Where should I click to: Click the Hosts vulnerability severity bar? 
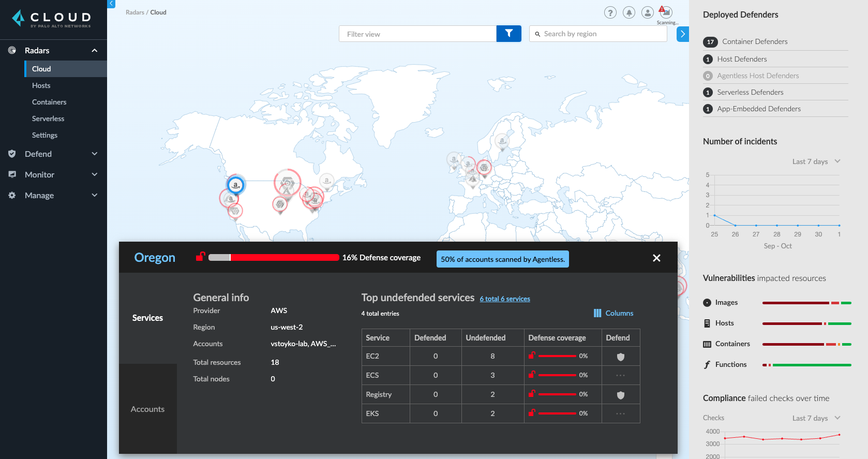(x=807, y=323)
